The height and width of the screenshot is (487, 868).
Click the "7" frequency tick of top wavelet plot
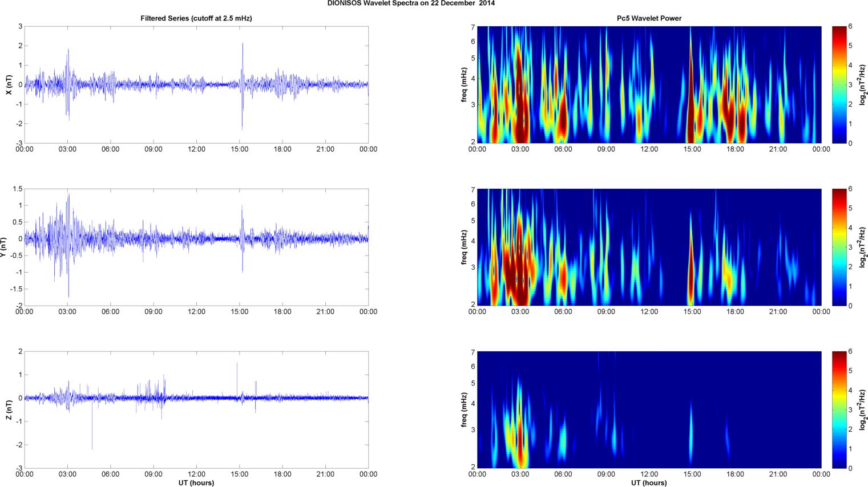click(x=473, y=27)
